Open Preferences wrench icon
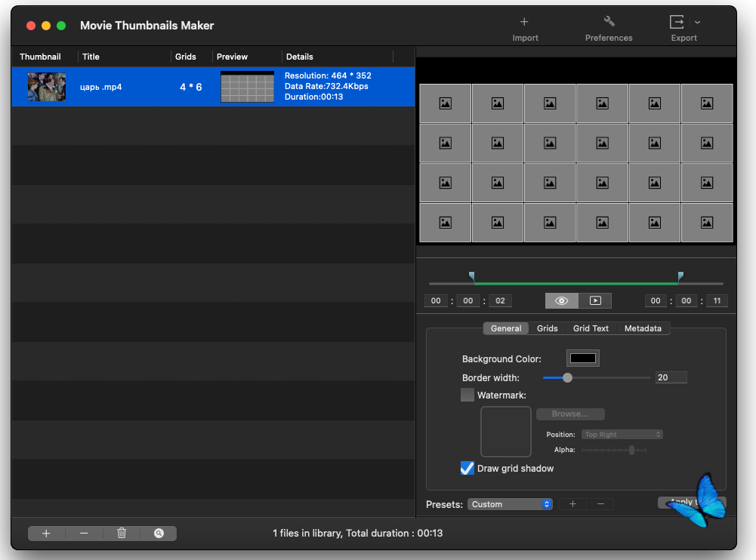The image size is (756, 560). [x=609, y=22]
